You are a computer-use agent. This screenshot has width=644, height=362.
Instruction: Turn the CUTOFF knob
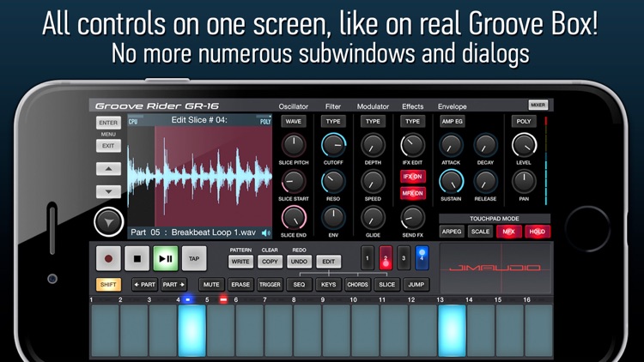click(x=333, y=145)
